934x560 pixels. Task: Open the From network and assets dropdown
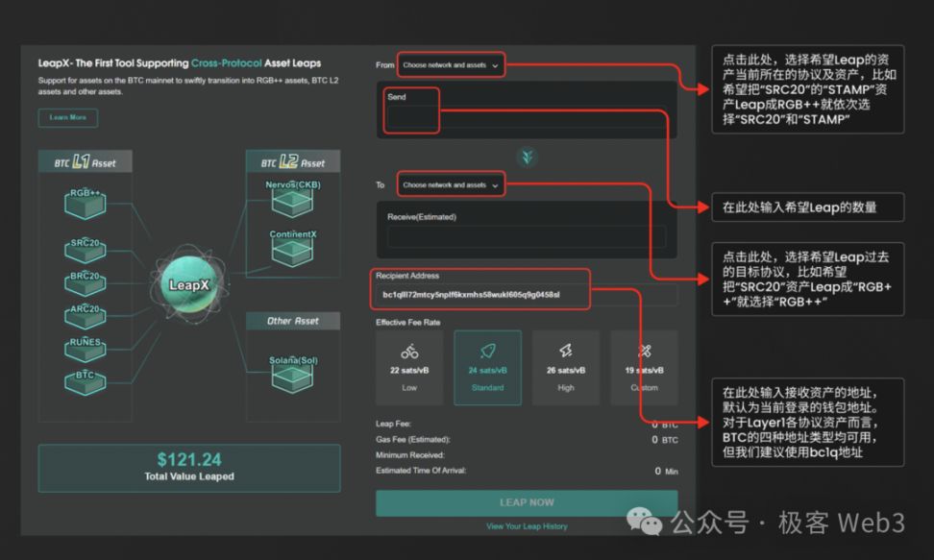[451, 65]
